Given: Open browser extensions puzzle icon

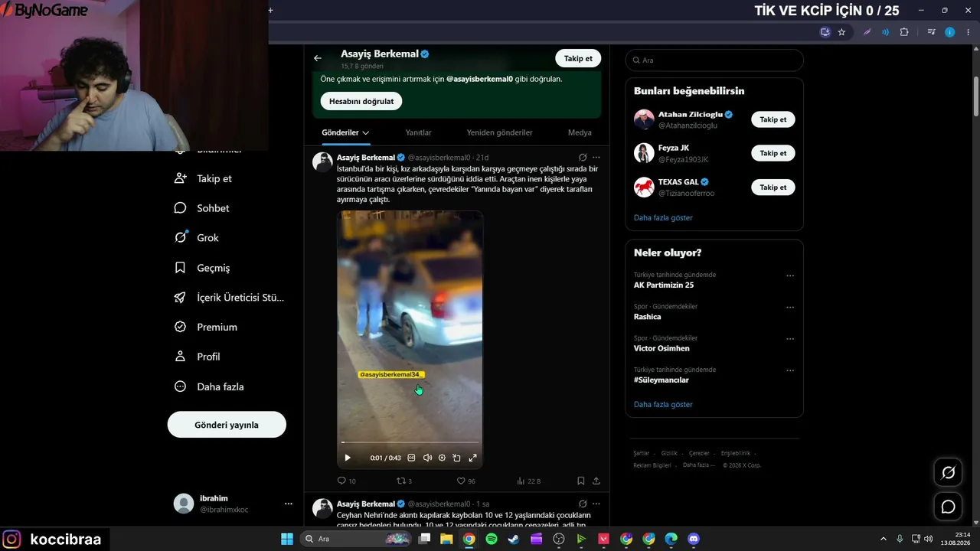Looking at the screenshot, I should [904, 32].
